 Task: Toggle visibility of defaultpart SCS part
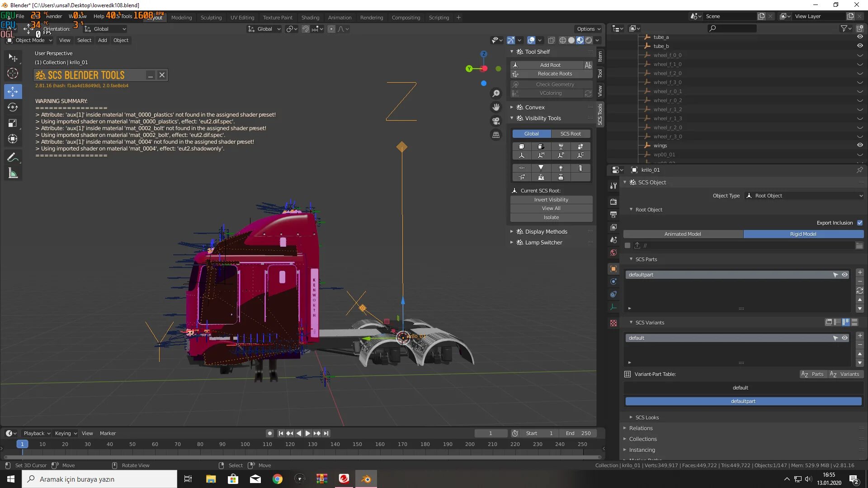pyautogui.click(x=844, y=275)
